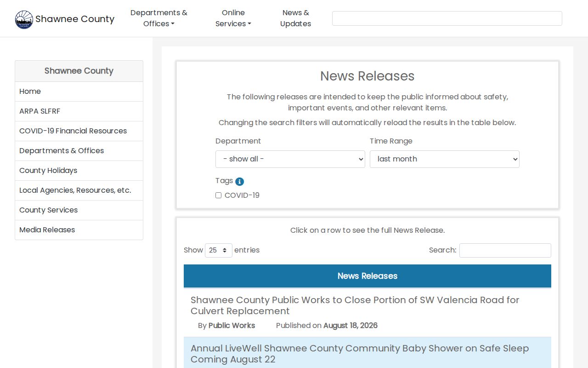Open Media Releases sidebar item

tap(79, 230)
